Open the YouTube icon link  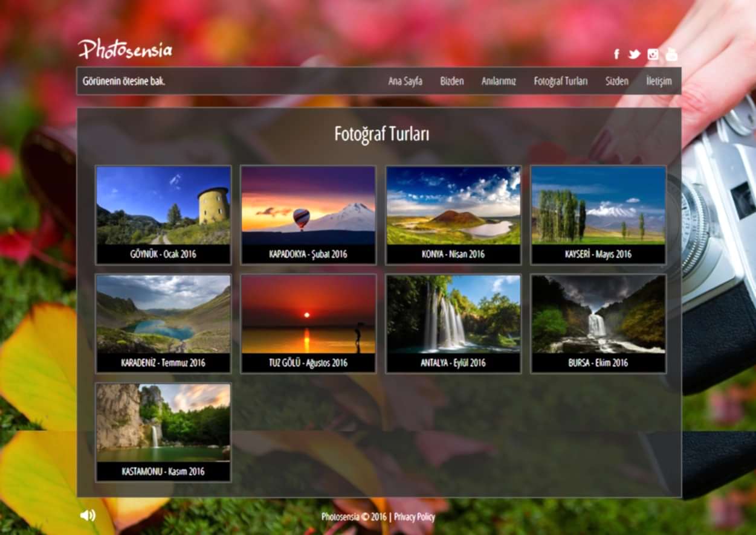tap(671, 54)
